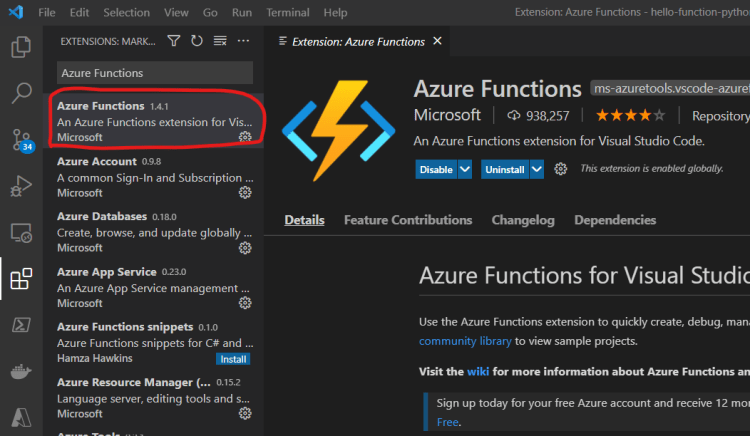The image size is (750, 436).
Task: Open manage gear for Azure Account extension
Action: (x=245, y=193)
